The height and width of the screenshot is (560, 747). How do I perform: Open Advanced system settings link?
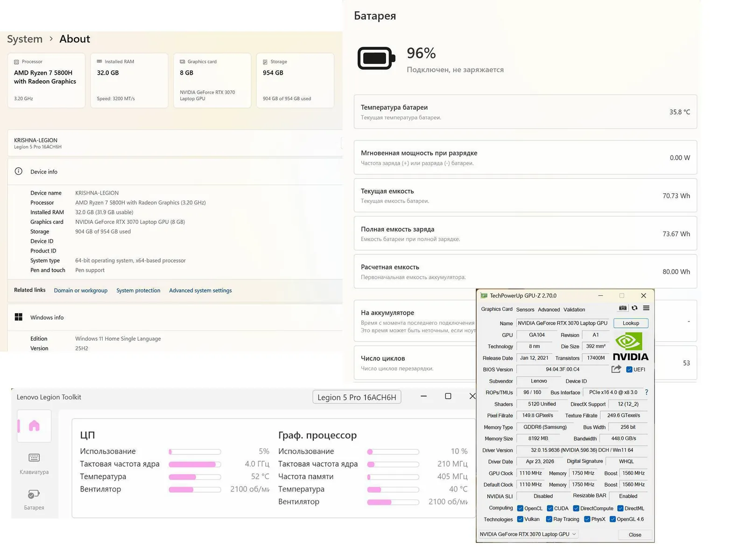(200, 291)
